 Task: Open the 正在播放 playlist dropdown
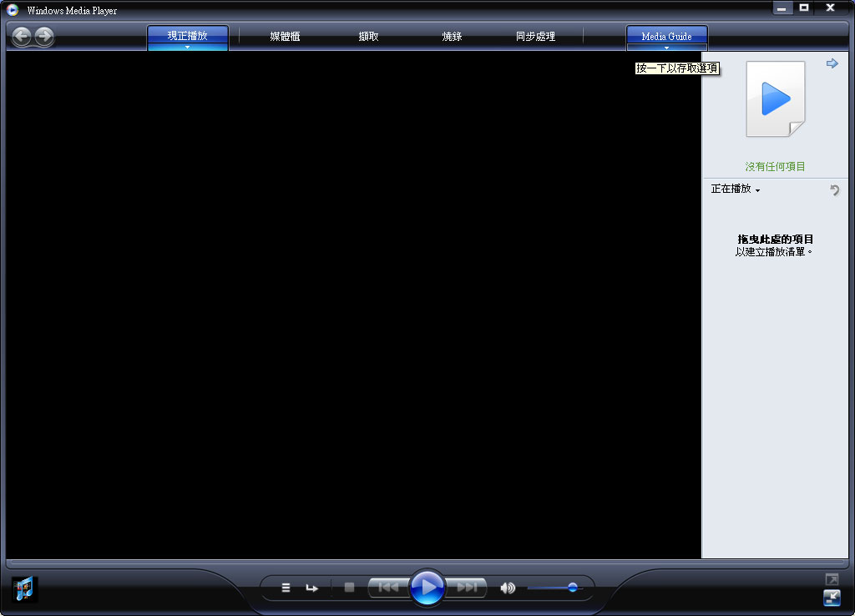(x=736, y=189)
